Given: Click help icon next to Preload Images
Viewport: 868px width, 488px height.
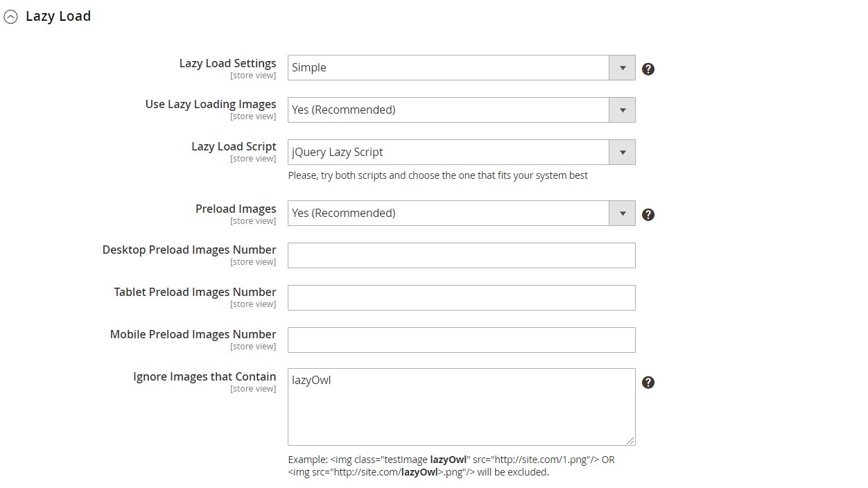Looking at the screenshot, I should point(648,214).
